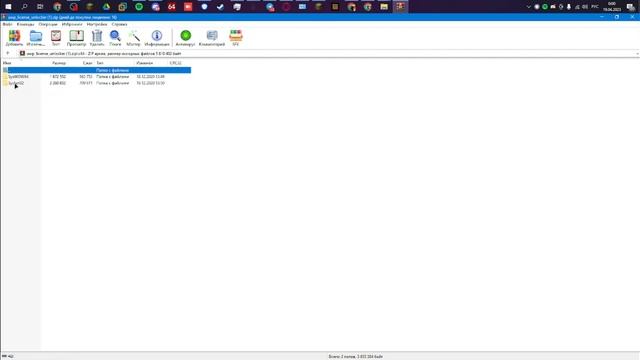Run the archive Test (Тест) tool
640x360 pixels.
pyautogui.click(x=56, y=36)
